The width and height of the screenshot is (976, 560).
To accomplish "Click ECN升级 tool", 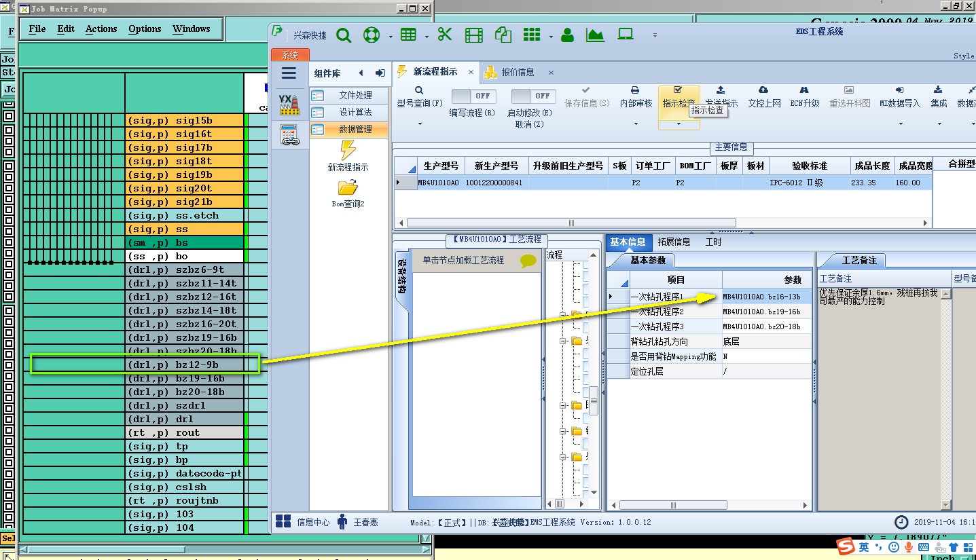I will (x=805, y=97).
